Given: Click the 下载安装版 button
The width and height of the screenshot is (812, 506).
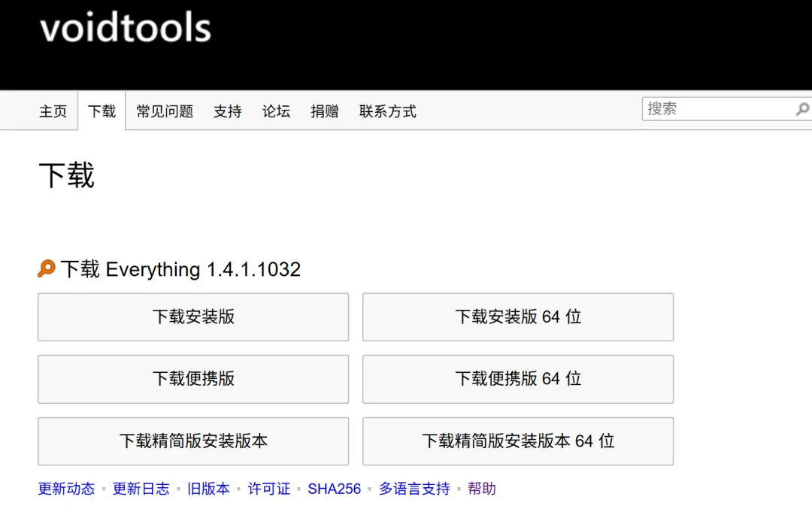Looking at the screenshot, I should (193, 317).
